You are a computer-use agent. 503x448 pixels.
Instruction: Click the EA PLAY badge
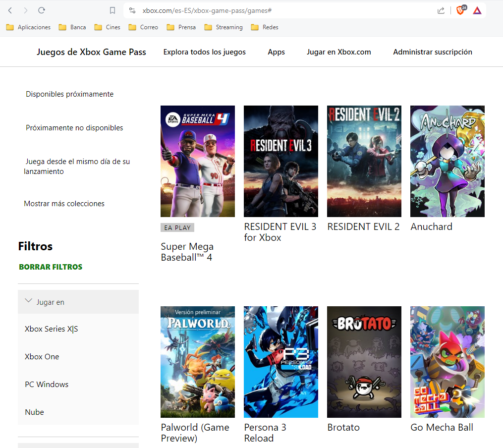[x=177, y=227]
